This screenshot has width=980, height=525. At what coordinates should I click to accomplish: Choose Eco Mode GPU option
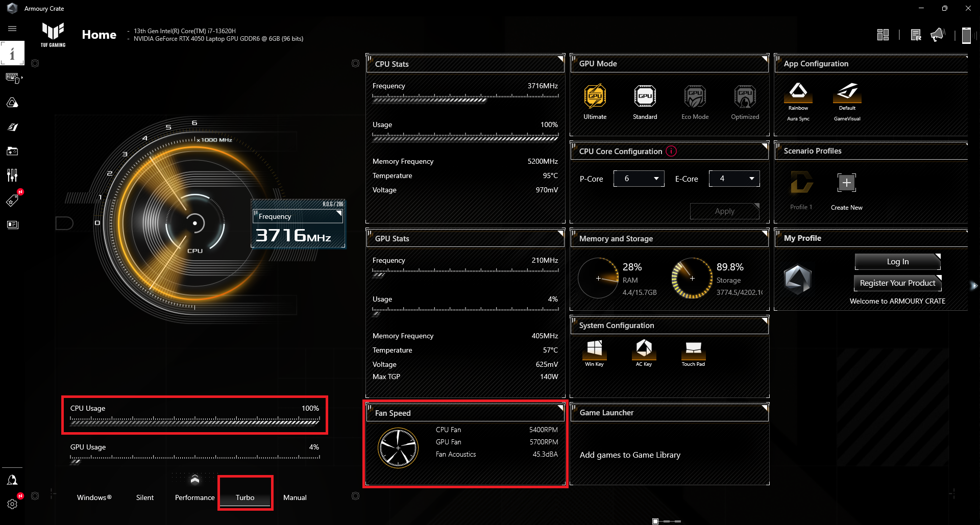tap(695, 96)
